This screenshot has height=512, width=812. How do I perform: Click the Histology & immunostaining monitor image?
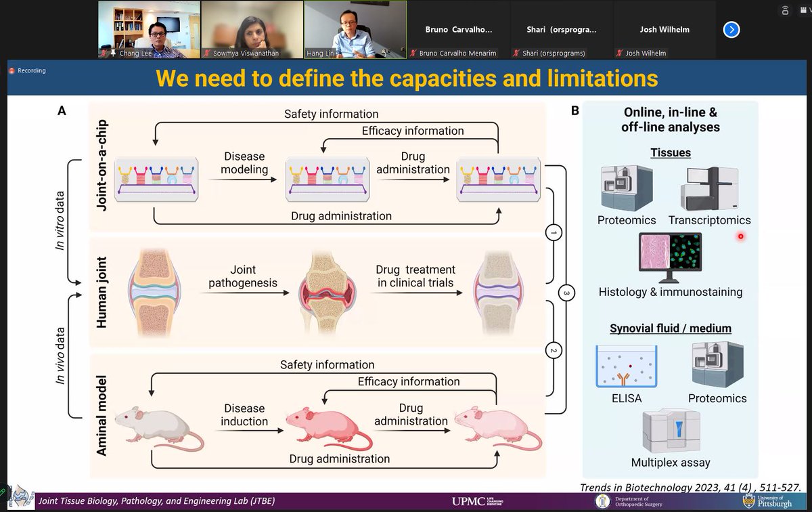(x=669, y=258)
